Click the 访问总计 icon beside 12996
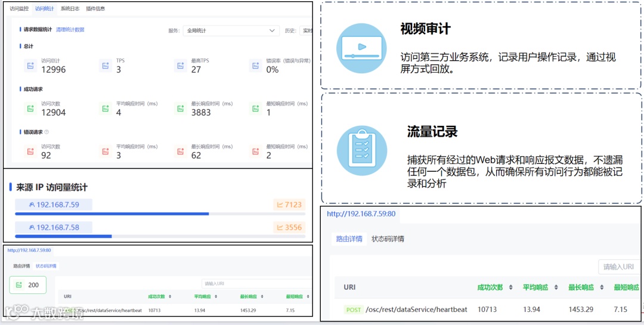Image resolution: width=644 pixels, height=325 pixels. click(x=30, y=66)
